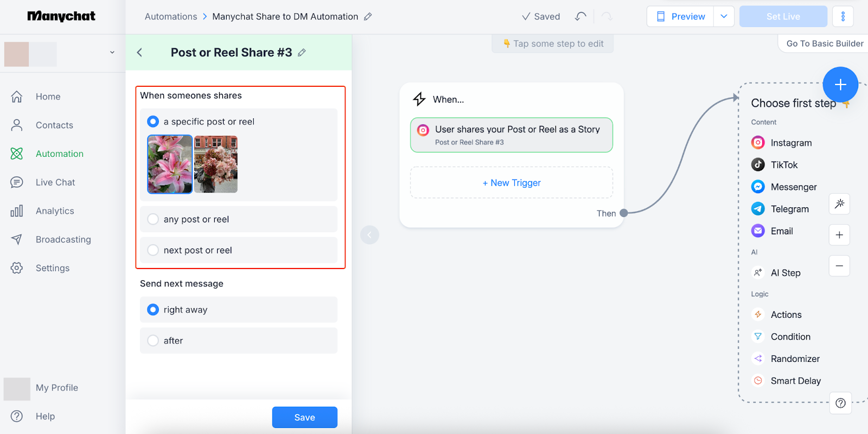Add a trigger via "+ New Trigger"
868x434 pixels.
[x=512, y=183]
